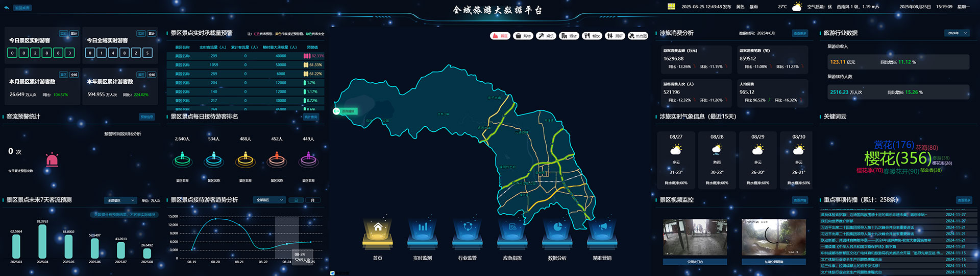Toggle the 购物 map layer filter
Viewport: 980px width, 276px height.
coord(523,36)
